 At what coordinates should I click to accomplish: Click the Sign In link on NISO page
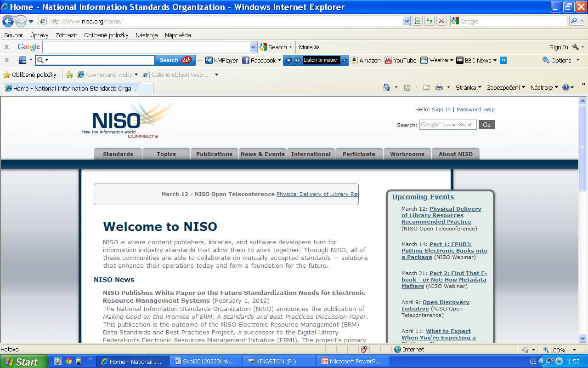tap(441, 109)
